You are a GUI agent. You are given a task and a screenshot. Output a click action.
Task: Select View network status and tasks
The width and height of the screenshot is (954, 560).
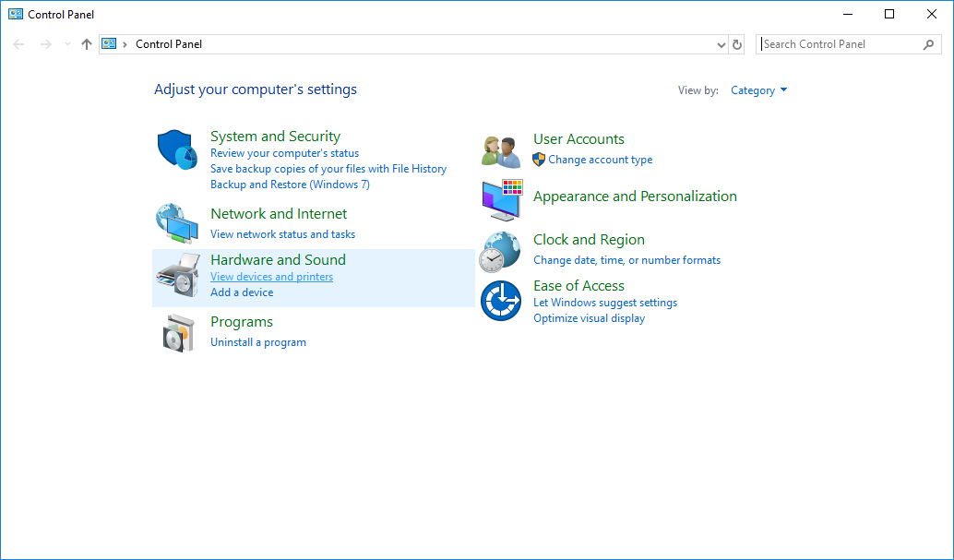282,234
